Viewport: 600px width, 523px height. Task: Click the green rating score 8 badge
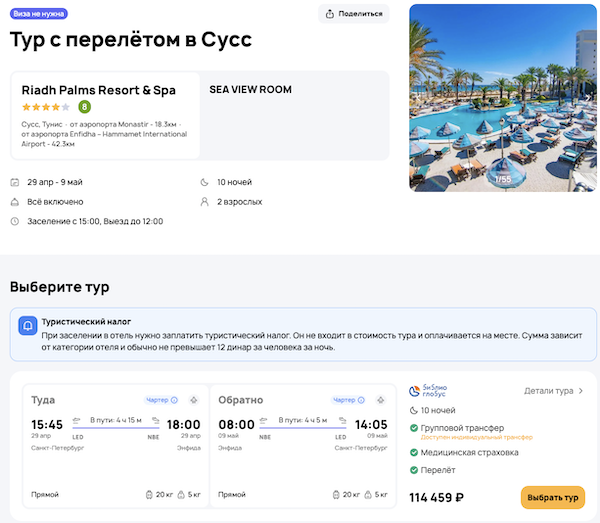[x=84, y=106]
